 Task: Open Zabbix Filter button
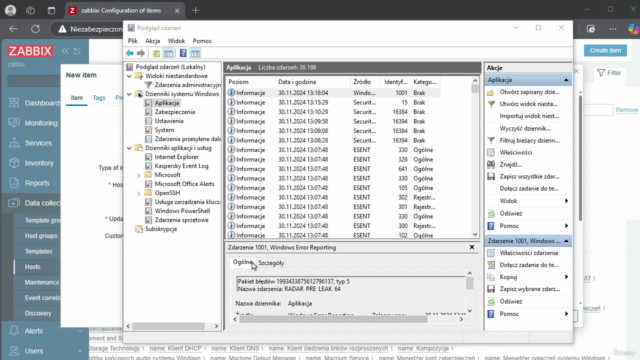[609, 73]
